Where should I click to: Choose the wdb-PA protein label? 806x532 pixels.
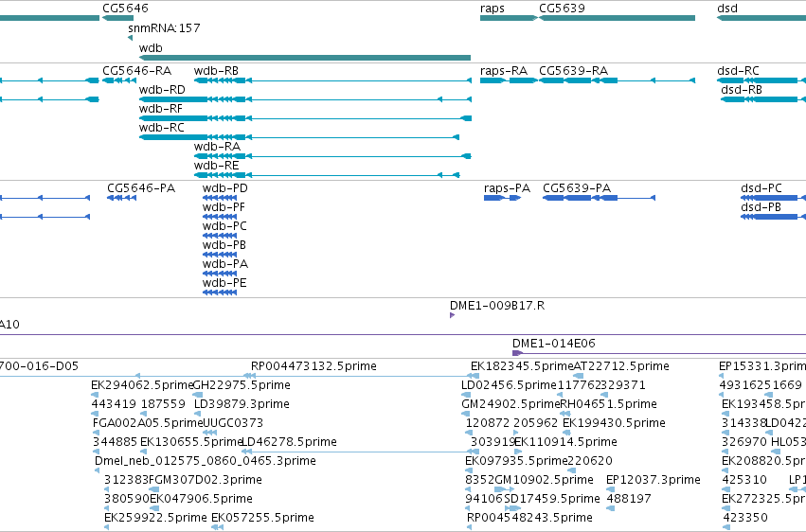[x=225, y=264]
